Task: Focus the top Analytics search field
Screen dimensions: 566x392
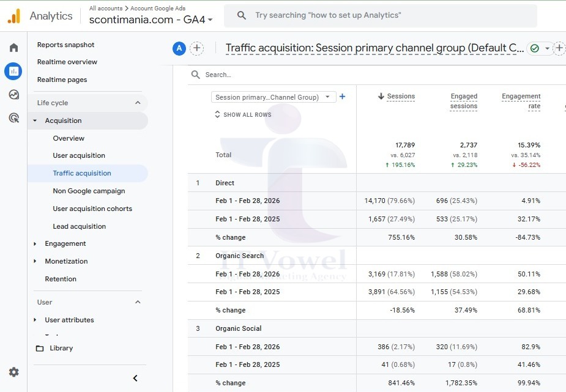Action: [381, 15]
